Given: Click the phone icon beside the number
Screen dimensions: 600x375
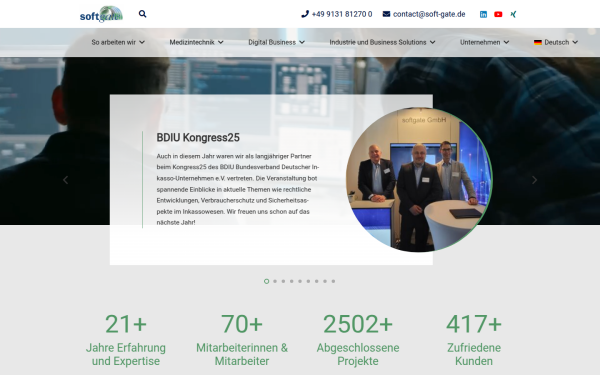Looking at the screenshot, I should (305, 14).
